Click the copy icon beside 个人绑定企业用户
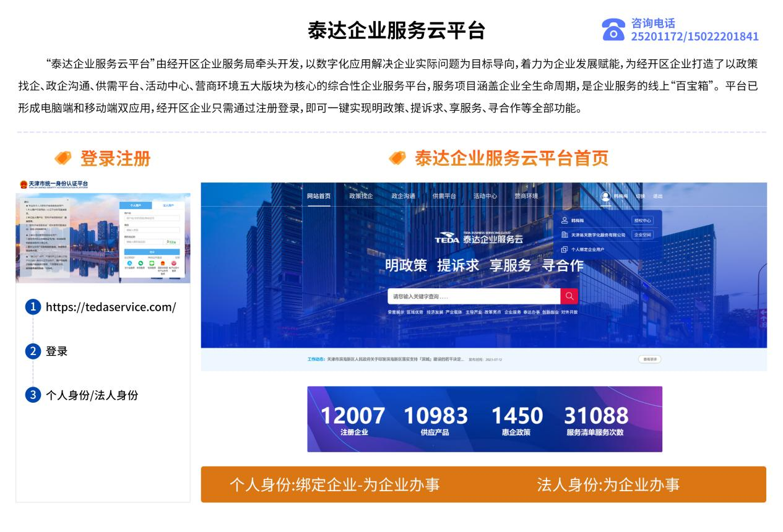Viewport: 783px width, 532px height. click(x=565, y=249)
